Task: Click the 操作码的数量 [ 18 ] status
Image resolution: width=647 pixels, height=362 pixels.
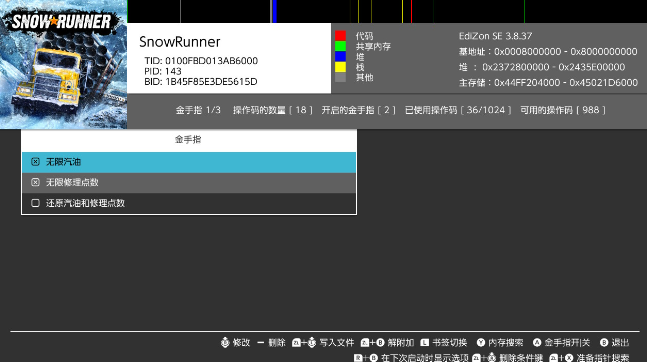Action: point(272,110)
